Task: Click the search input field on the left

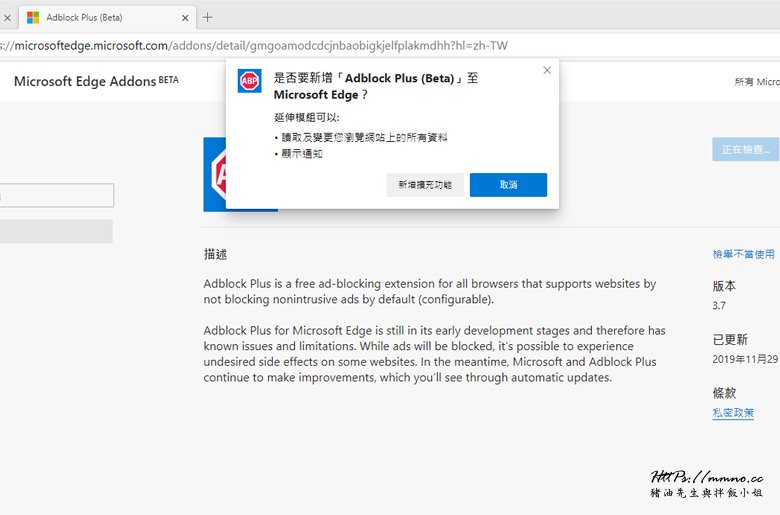Action: coord(56,195)
